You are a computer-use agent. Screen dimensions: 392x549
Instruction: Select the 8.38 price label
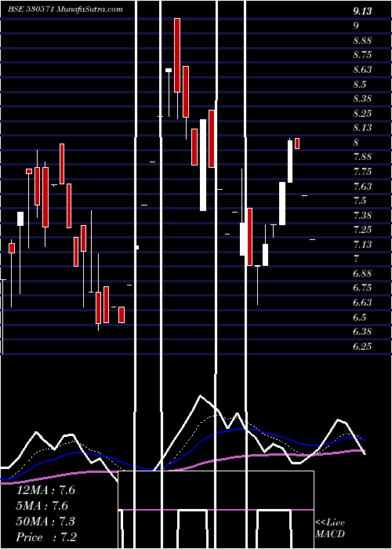click(x=362, y=99)
